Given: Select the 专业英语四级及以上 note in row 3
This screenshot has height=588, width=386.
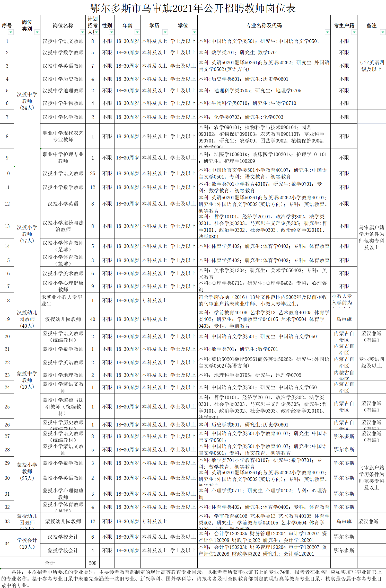Looking at the screenshot, I should click(x=372, y=66).
